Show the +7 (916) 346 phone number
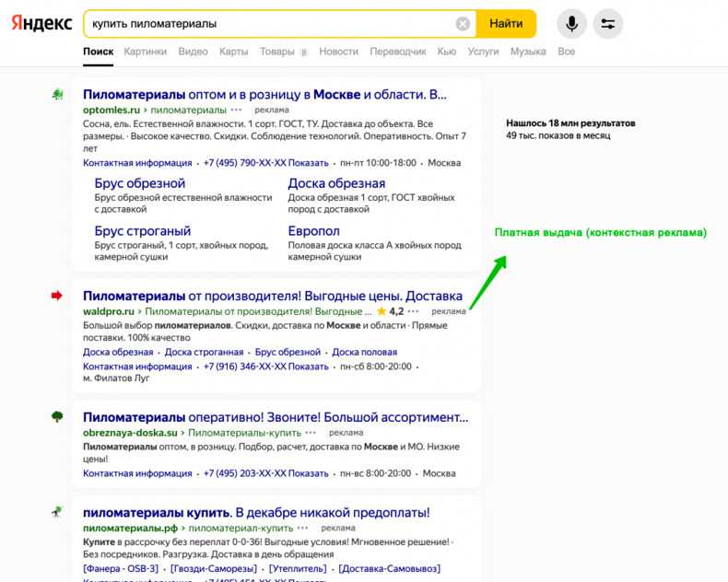 coord(266,367)
